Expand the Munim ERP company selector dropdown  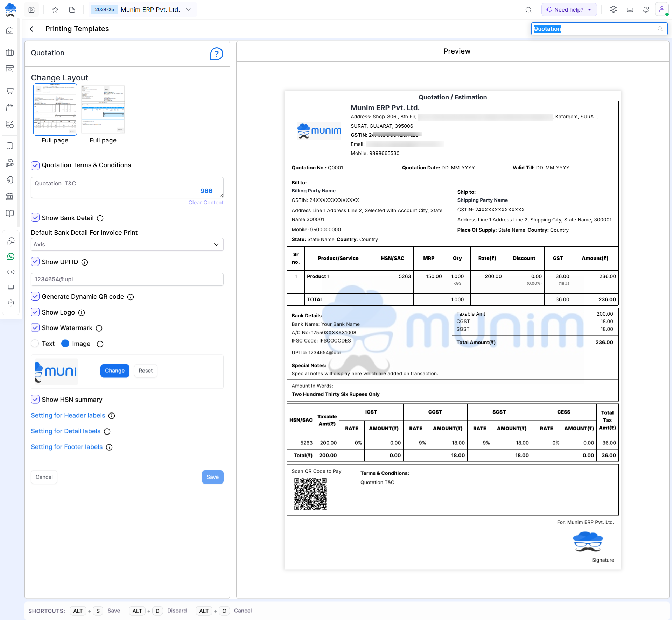[x=188, y=10]
